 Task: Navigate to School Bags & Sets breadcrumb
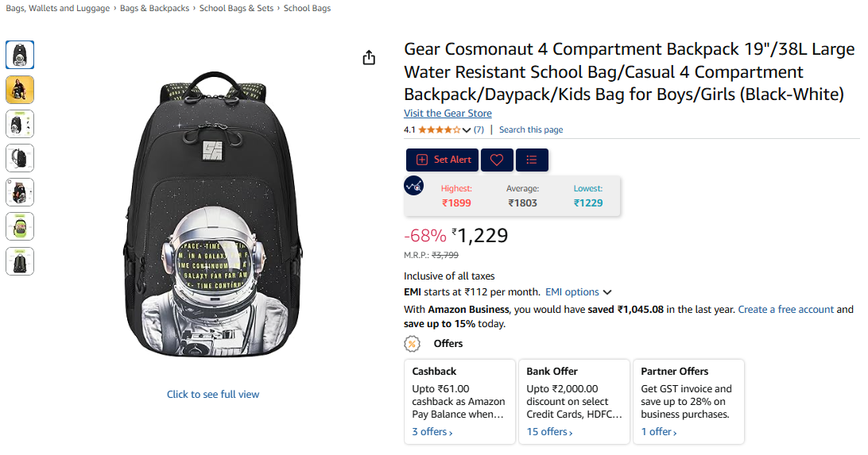point(236,9)
